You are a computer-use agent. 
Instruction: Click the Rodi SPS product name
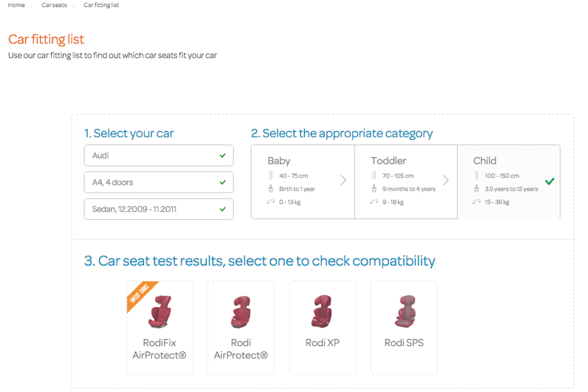[x=404, y=343]
